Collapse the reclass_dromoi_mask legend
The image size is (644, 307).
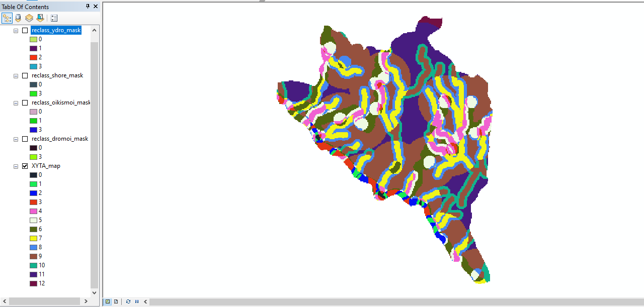point(16,139)
